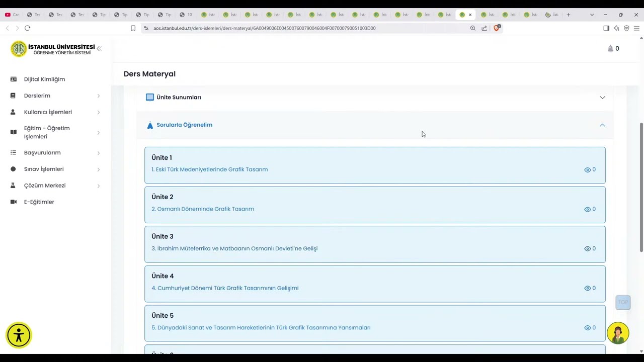The image size is (644, 362).
Task: Go forward using browser forward arrow
Action: (17, 28)
